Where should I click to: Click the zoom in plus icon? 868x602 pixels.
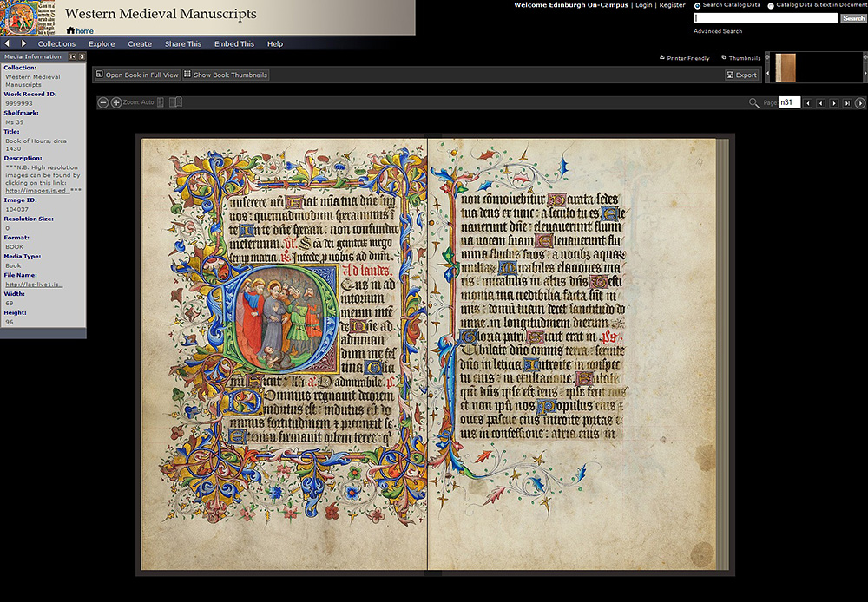tap(116, 102)
